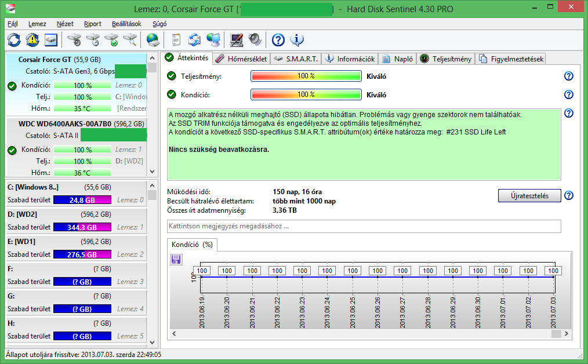Switch to the S.M.A.R.T. tab
Viewport: 588px width, 364px height.
[x=296, y=59]
